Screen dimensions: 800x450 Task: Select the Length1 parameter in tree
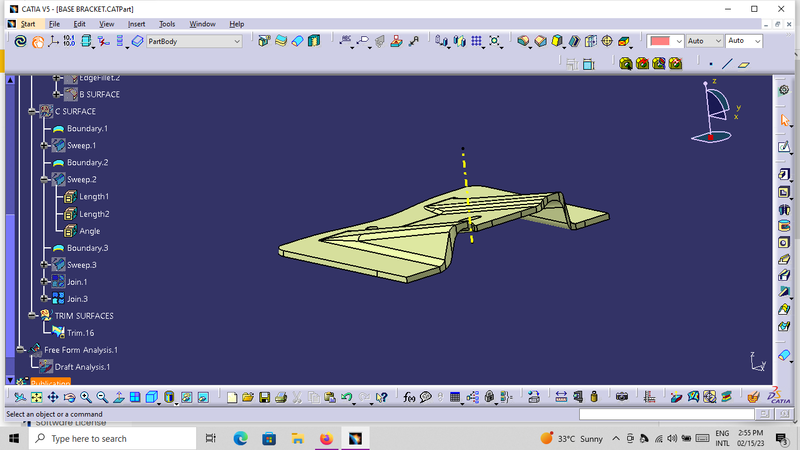pyautogui.click(x=94, y=196)
